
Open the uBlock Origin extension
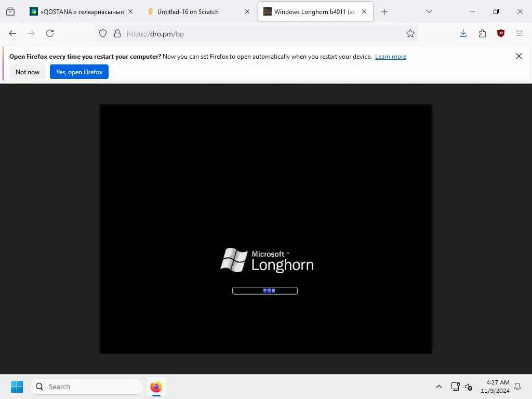[x=501, y=33]
